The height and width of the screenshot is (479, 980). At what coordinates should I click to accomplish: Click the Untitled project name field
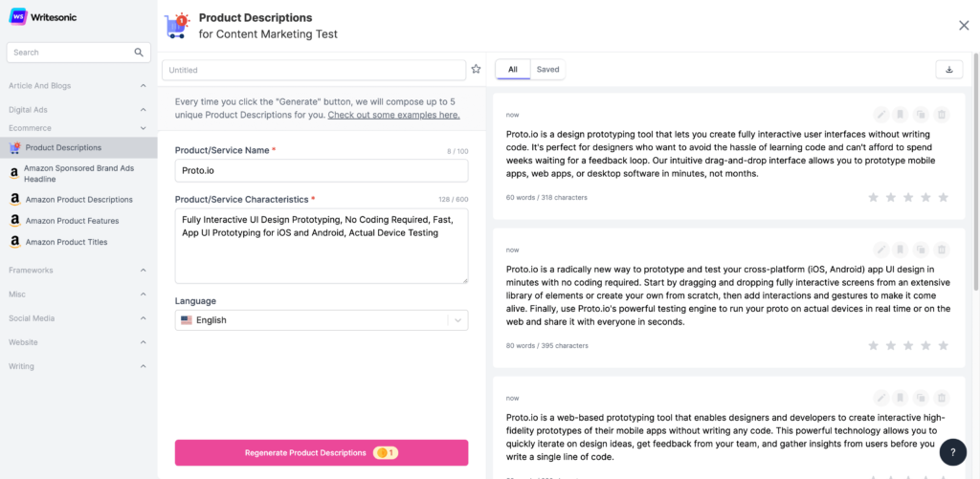(x=314, y=70)
